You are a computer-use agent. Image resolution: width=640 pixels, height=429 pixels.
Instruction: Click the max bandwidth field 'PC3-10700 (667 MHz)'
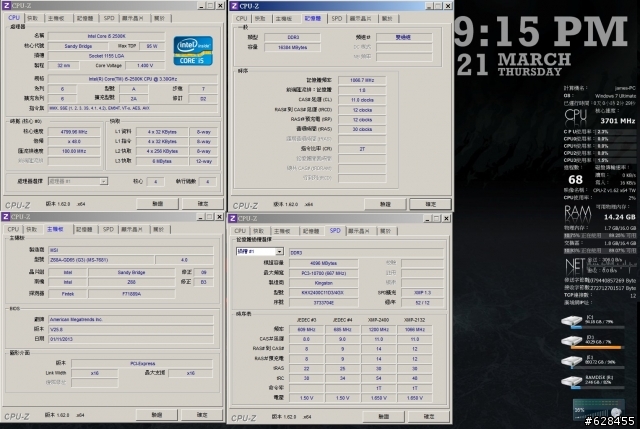(324, 273)
